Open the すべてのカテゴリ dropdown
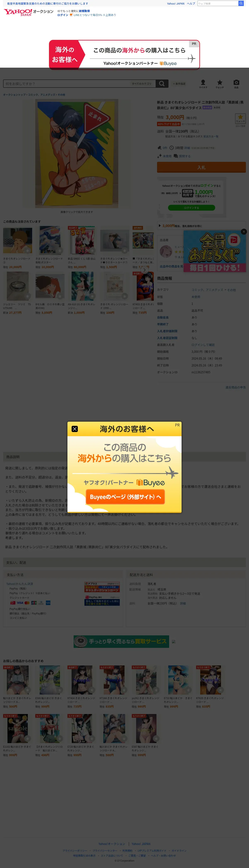Image resolution: width=249 pixels, height=868 pixels. click(143, 84)
